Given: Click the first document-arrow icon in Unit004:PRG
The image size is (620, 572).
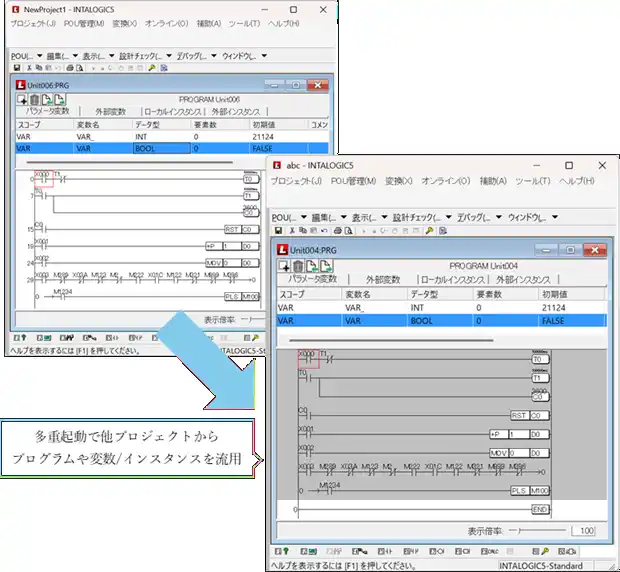Looking at the screenshot, I should [x=312, y=266].
